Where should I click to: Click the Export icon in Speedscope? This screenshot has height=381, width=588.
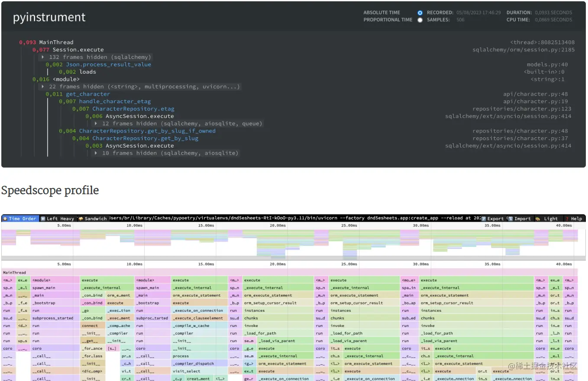click(x=484, y=219)
